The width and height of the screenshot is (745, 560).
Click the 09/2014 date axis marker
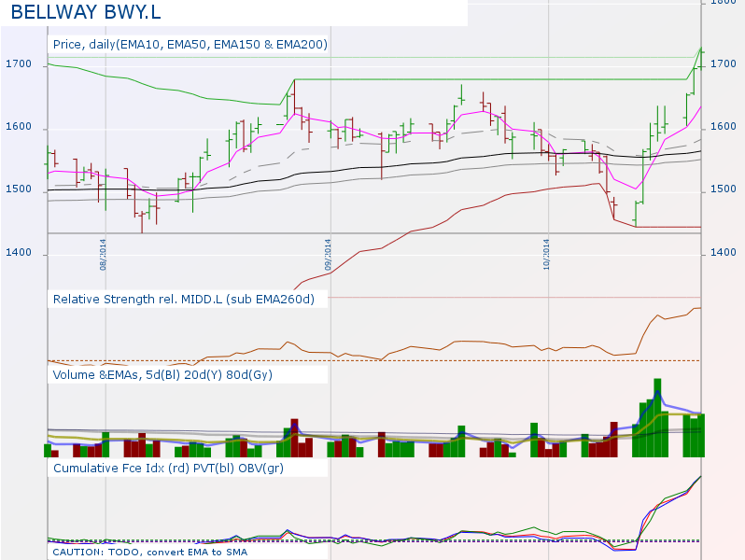(x=329, y=255)
